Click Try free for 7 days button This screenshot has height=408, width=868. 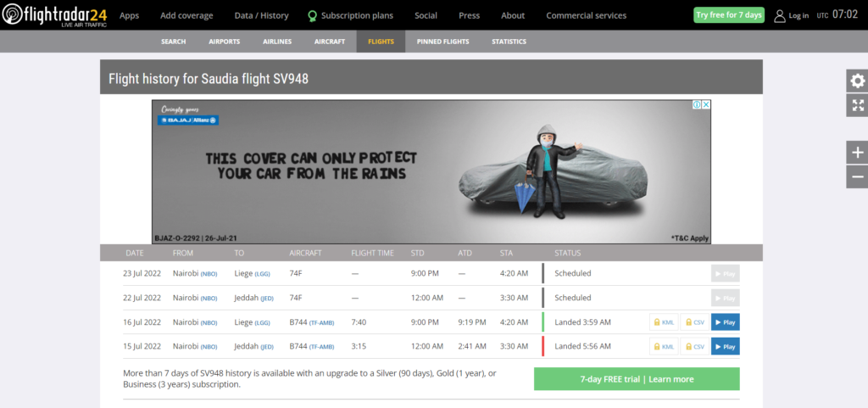728,15
